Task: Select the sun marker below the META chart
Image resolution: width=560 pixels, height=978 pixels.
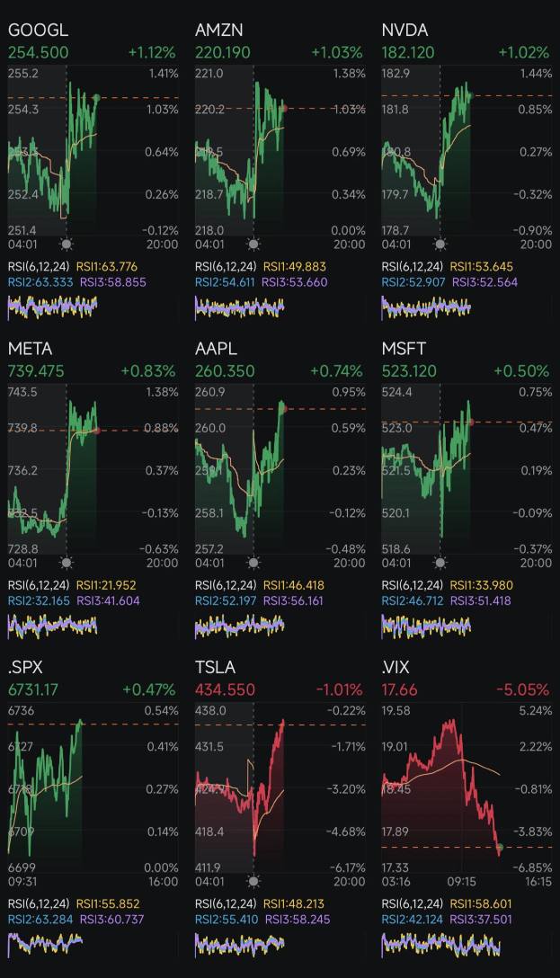Action: pos(67,563)
